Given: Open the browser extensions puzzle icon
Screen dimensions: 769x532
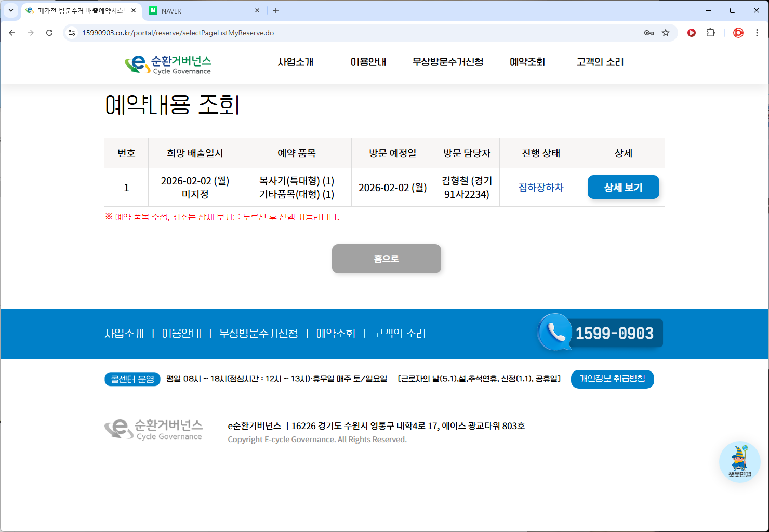Looking at the screenshot, I should pos(710,33).
